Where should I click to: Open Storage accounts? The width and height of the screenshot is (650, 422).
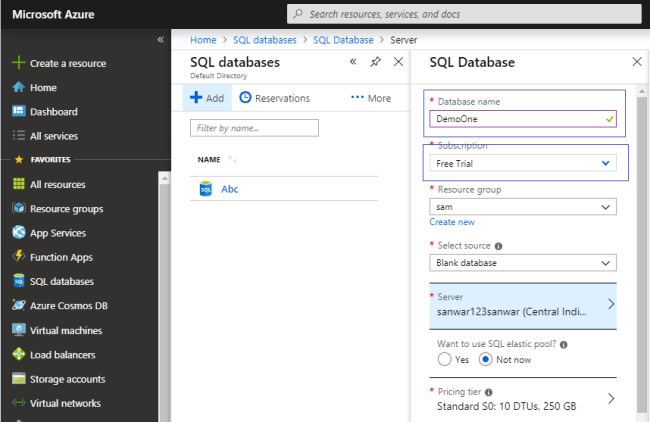click(x=68, y=379)
